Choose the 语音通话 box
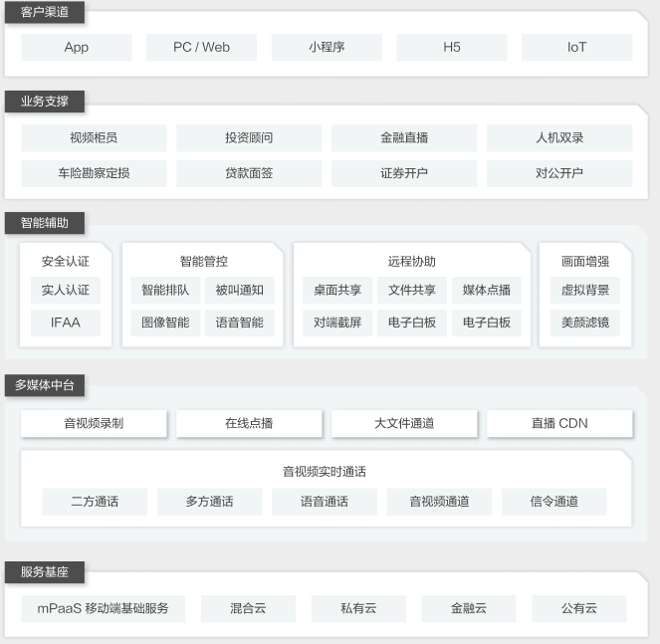 click(x=325, y=502)
